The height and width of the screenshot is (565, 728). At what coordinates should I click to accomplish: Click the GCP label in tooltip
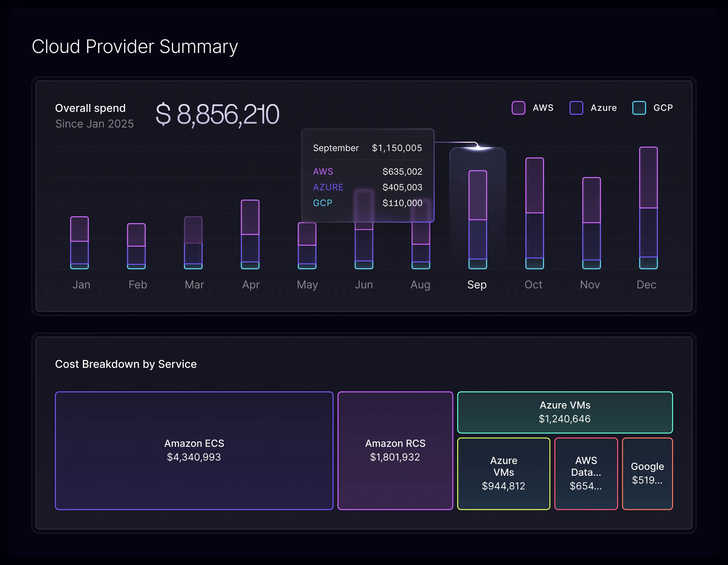pos(322,203)
